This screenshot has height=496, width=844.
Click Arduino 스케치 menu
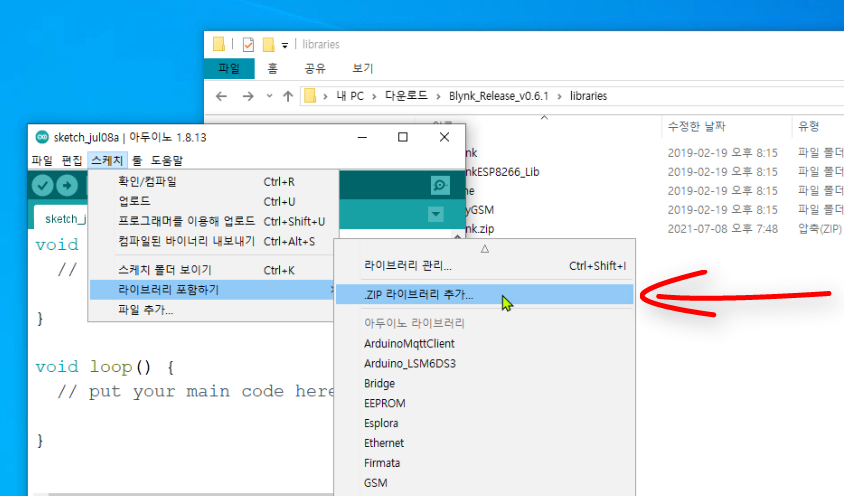[107, 160]
